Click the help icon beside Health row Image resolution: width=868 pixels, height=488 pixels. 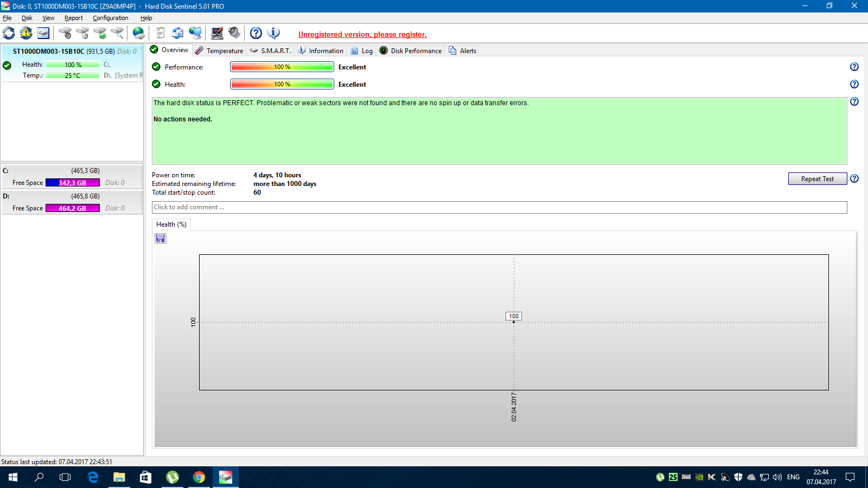[x=854, y=84]
